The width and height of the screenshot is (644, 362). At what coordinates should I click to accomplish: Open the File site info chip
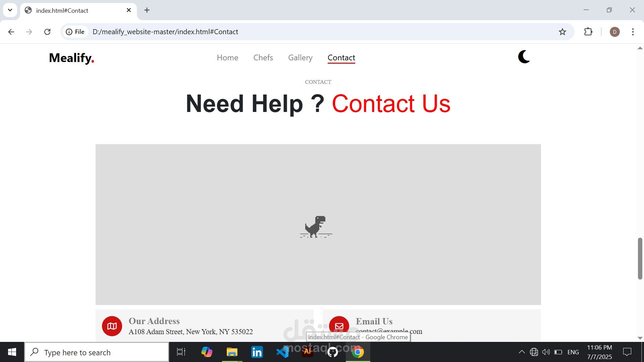[x=75, y=32]
